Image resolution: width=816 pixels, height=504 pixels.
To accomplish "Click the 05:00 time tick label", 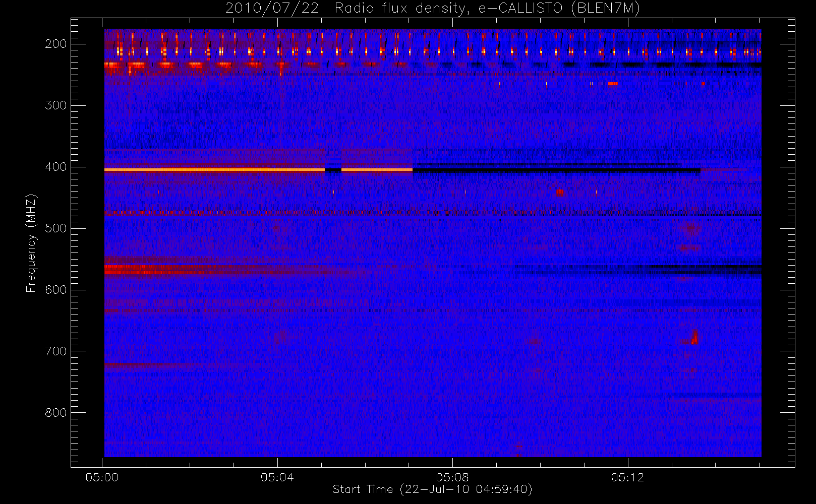I will pos(102,477).
